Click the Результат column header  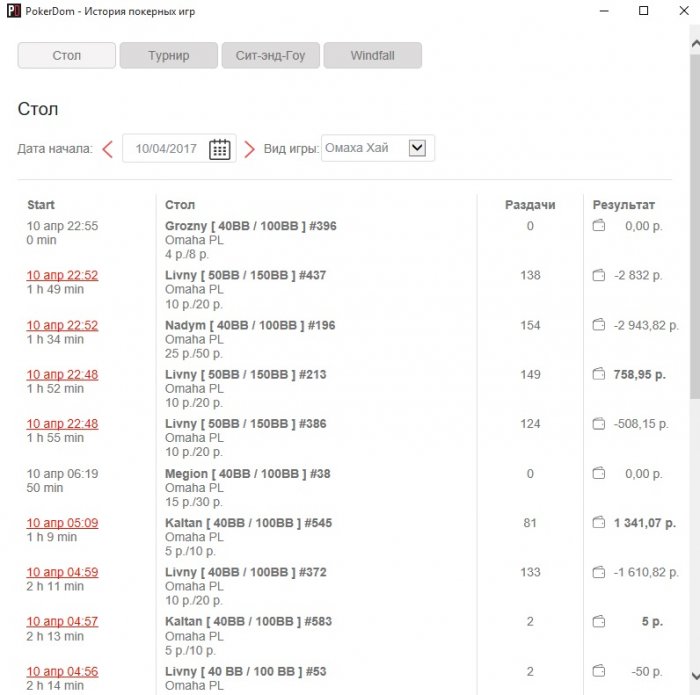[624, 205]
